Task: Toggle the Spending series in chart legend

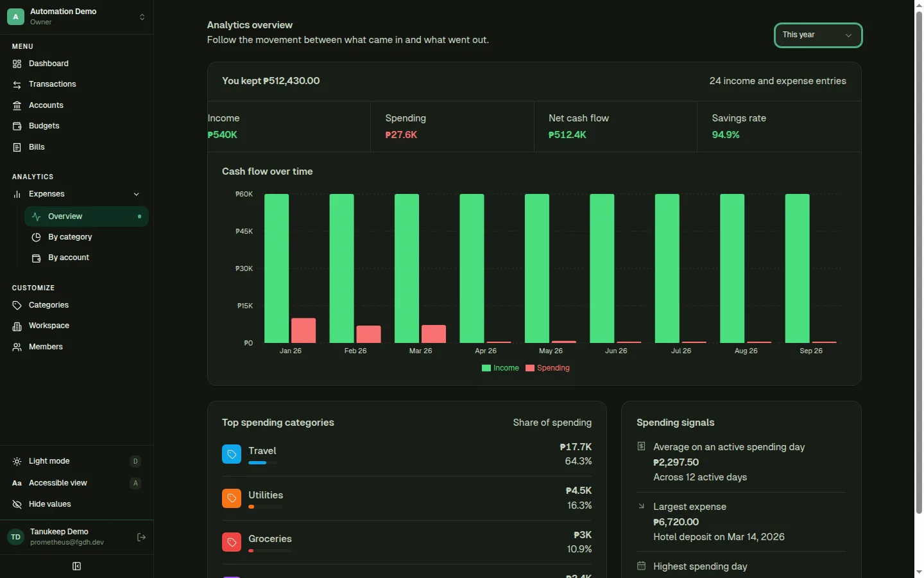Action: [x=547, y=368]
